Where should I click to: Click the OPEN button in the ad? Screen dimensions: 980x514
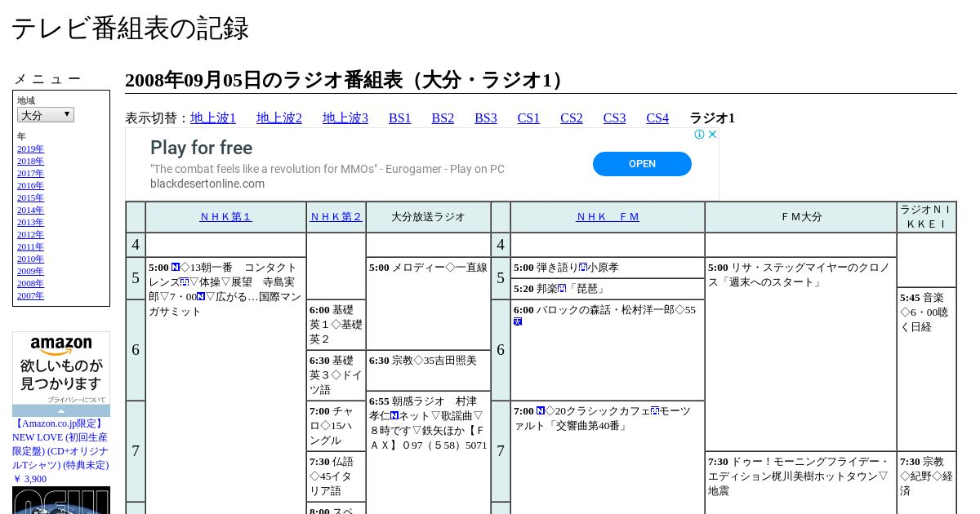click(642, 164)
